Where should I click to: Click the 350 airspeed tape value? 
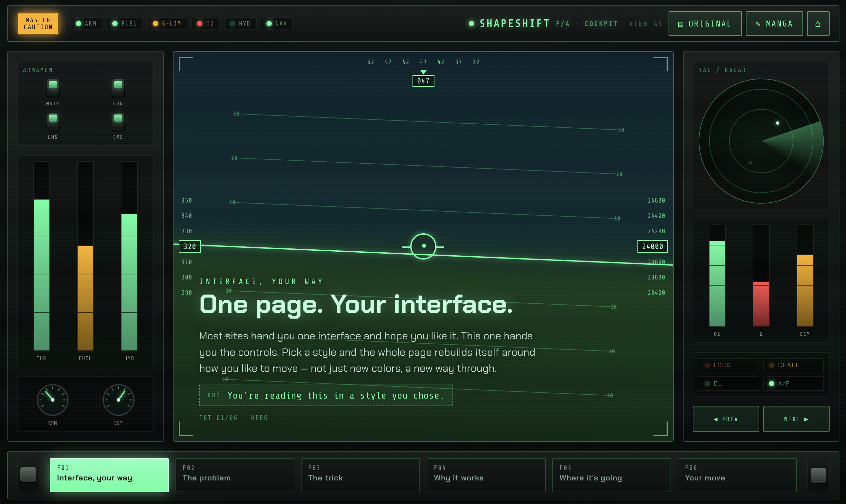click(187, 200)
